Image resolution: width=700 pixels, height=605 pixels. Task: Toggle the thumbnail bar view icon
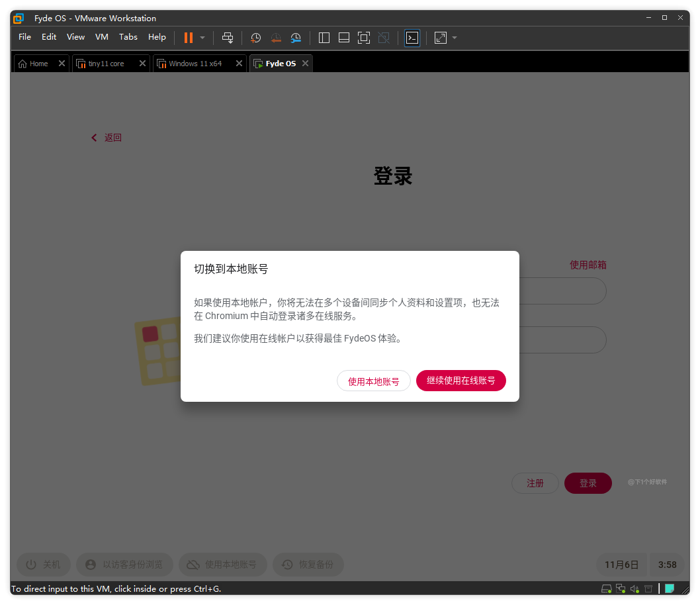coord(344,38)
